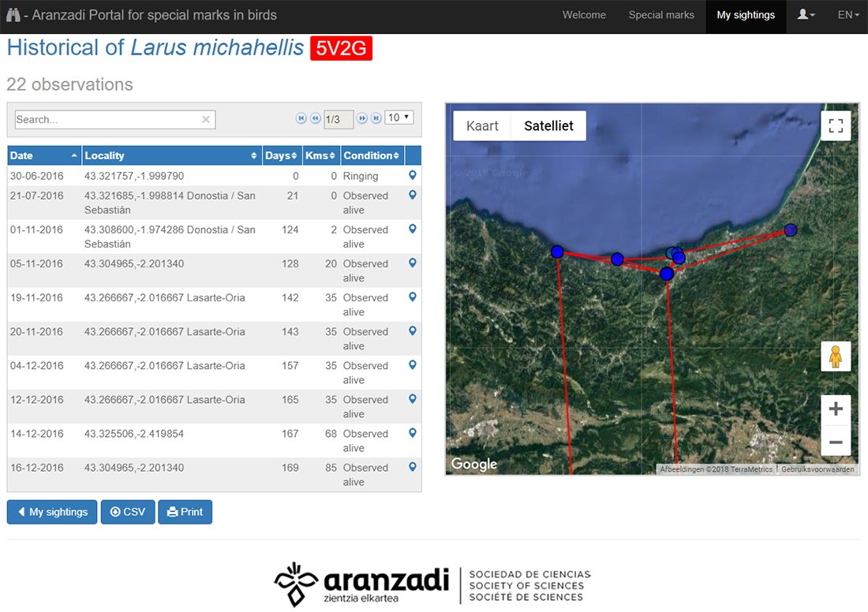Open the Special marks menu item
The width and height of the screenshot is (868, 612).
(661, 15)
